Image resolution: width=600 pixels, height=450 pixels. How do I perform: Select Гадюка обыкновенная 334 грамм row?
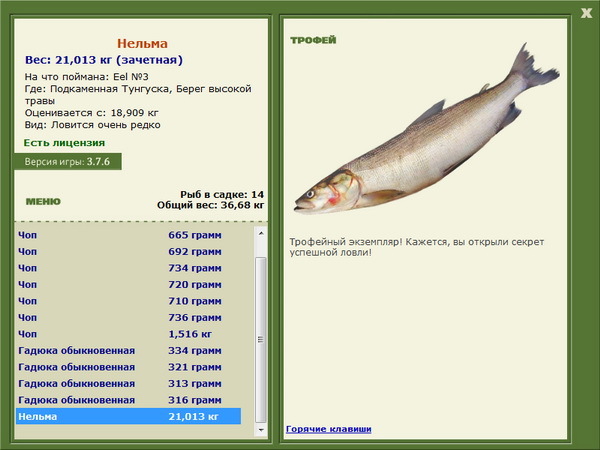pos(128,350)
